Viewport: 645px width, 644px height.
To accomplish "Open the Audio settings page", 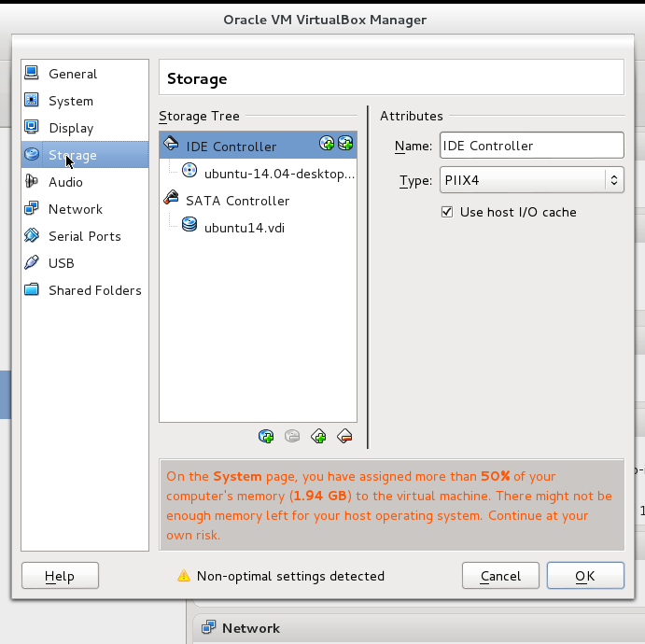I will click(85, 182).
